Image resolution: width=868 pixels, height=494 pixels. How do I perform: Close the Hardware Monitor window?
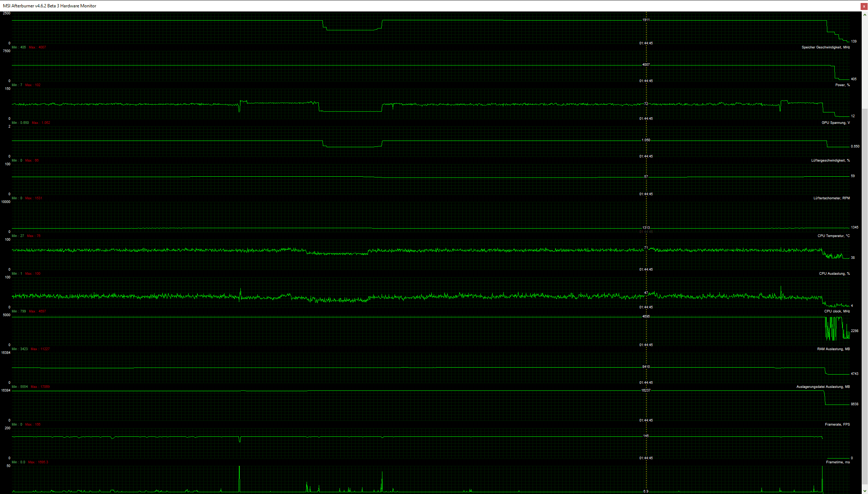click(864, 6)
